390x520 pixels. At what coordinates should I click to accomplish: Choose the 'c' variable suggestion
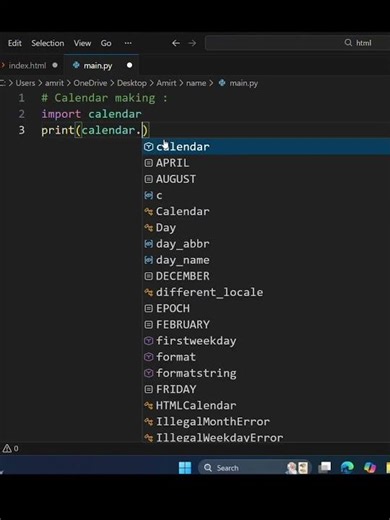266,195
